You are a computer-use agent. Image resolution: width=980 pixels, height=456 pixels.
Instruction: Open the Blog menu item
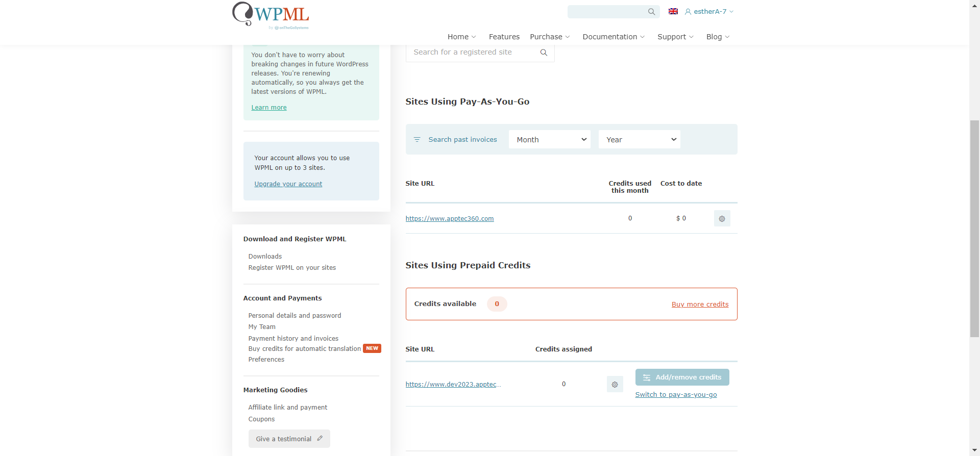(x=714, y=37)
